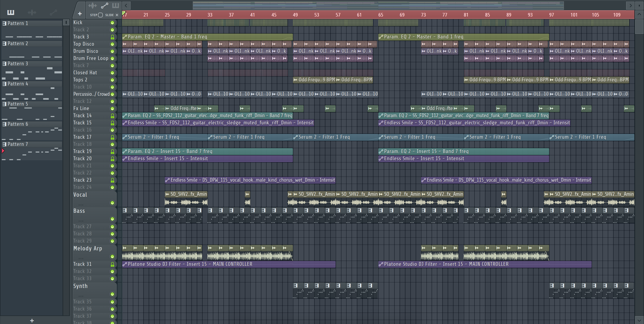Image resolution: width=644 pixels, height=324 pixels.
Task: Open the Synth track options dots
Action: click(81, 296)
